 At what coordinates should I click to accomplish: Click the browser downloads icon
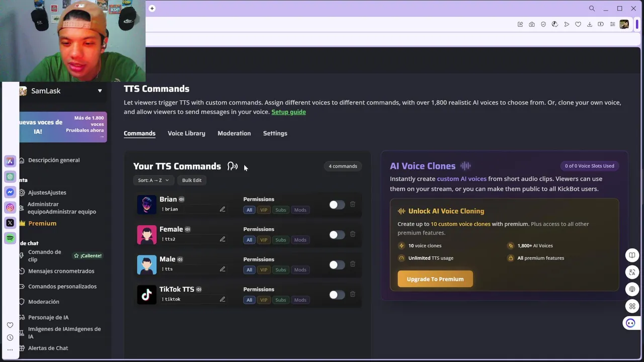[x=590, y=24]
